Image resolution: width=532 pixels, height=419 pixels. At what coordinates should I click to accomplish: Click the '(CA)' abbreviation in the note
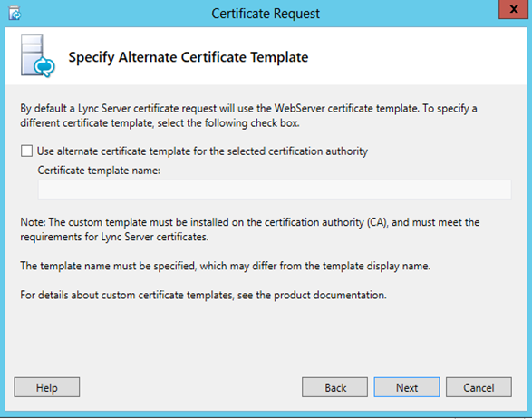(377, 222)
